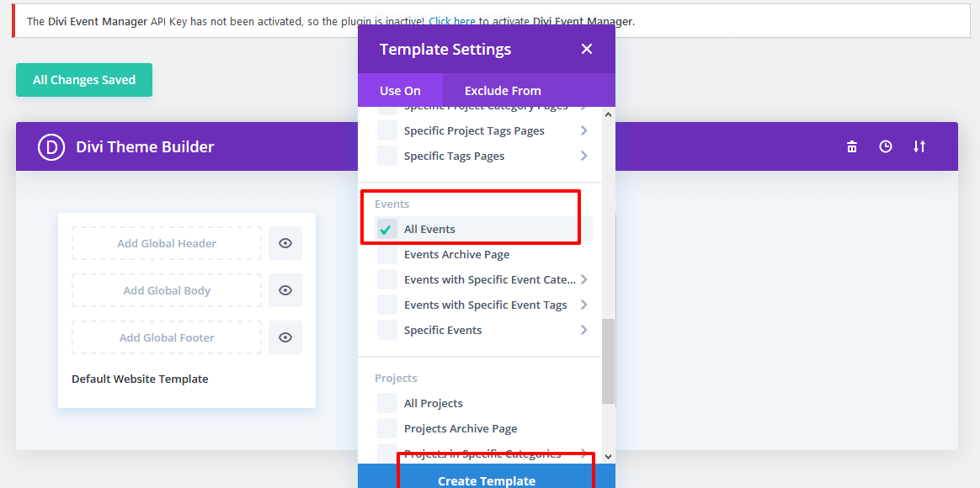This screenshot has height=488, width=980.
Task: Check the Specific Events checkbox
Action: [x=387, y=330]
